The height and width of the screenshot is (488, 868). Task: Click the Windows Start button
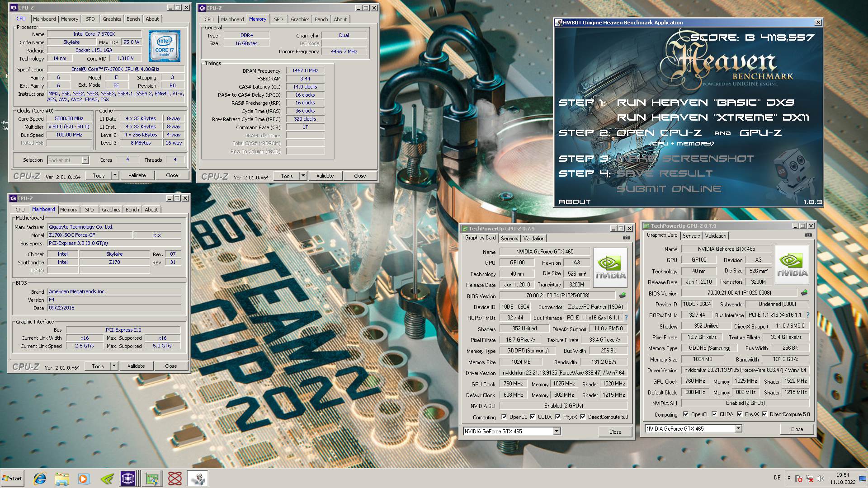click(13, 479)
